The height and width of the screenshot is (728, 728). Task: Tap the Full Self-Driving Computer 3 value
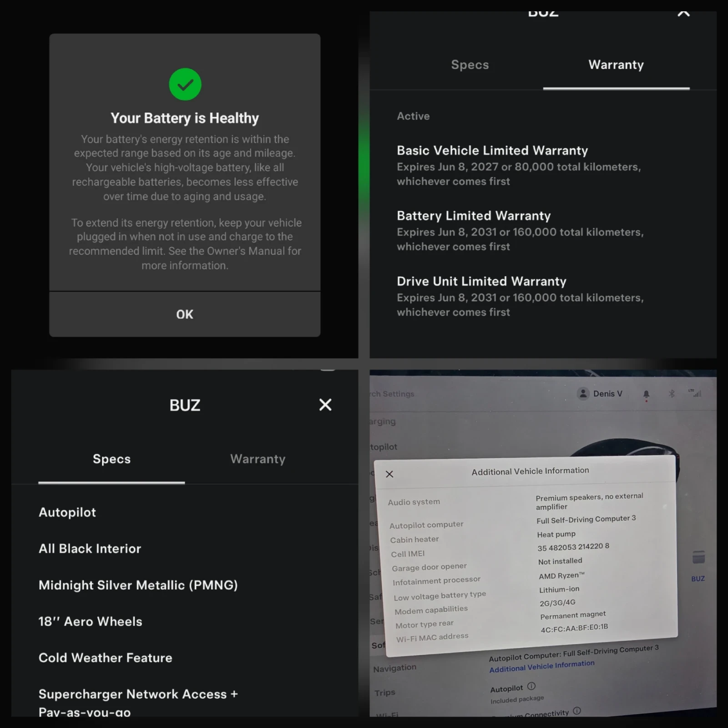coord(586,519)
